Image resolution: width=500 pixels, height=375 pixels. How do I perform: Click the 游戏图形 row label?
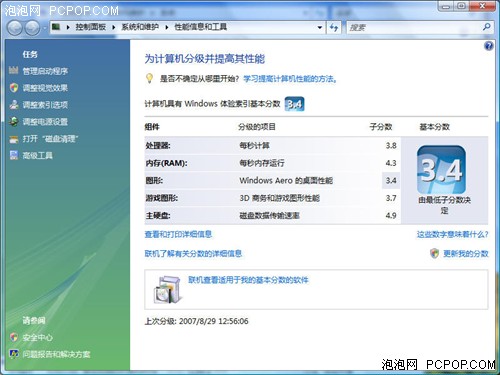pos(162,198)
